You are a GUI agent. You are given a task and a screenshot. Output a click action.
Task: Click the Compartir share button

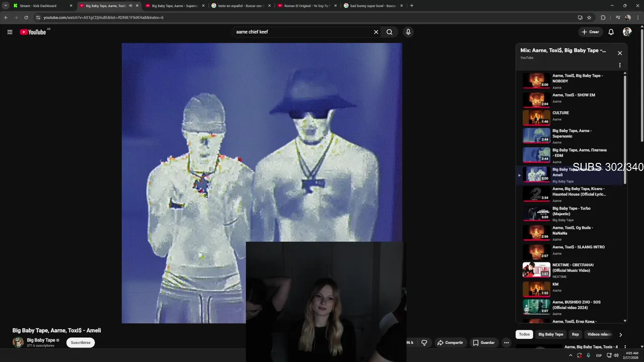[x=450, y=343]
